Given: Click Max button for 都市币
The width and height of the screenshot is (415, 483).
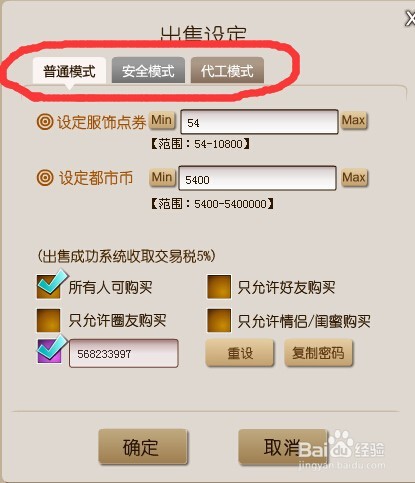Looking at the screenshot, I should click(354, 177).
